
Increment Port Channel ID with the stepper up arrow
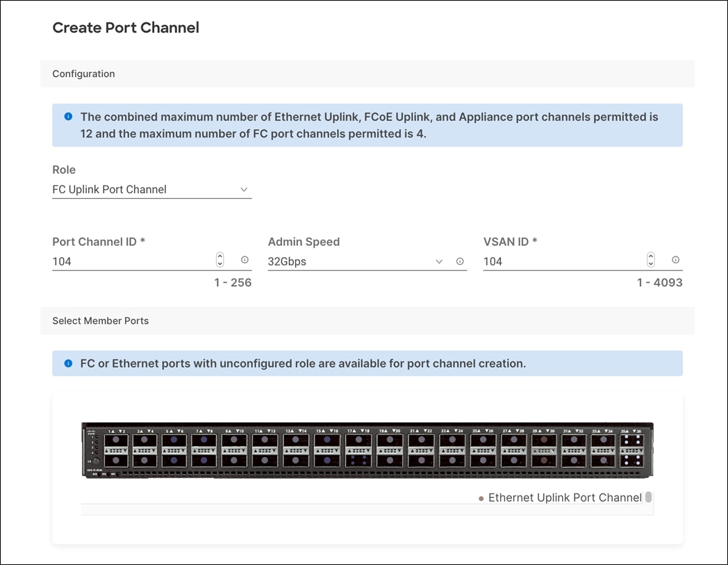tap(220, 256)
